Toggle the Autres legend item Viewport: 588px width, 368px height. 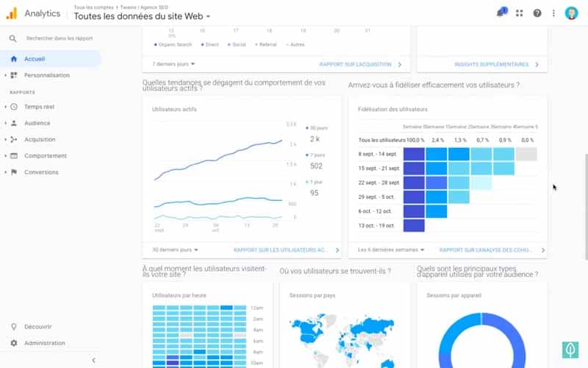(295, 44)
